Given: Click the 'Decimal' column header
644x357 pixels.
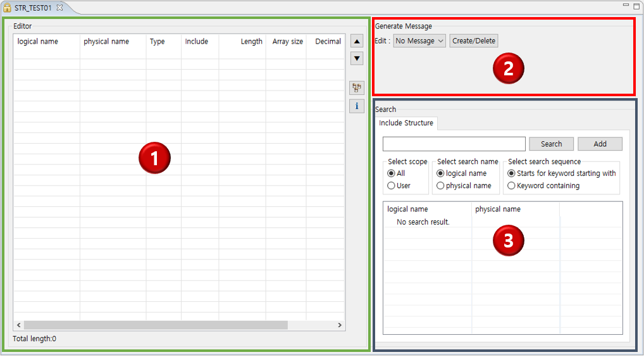Looking at the screenshot, I should (x=325, y=42).
